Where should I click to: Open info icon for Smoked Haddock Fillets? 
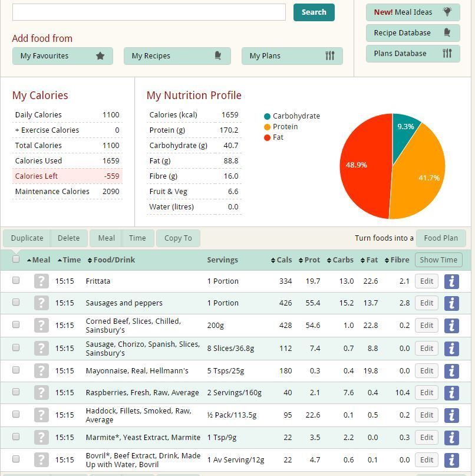[451, 415]
